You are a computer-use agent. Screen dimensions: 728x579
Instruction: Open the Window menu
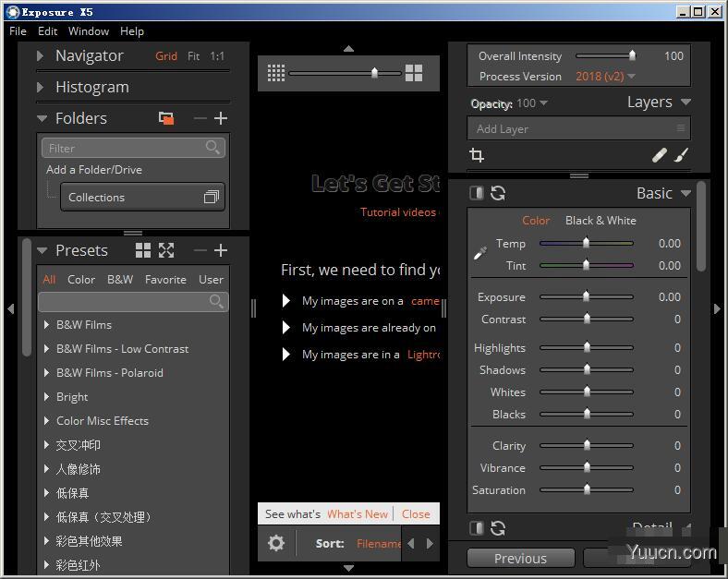point(88,31)
